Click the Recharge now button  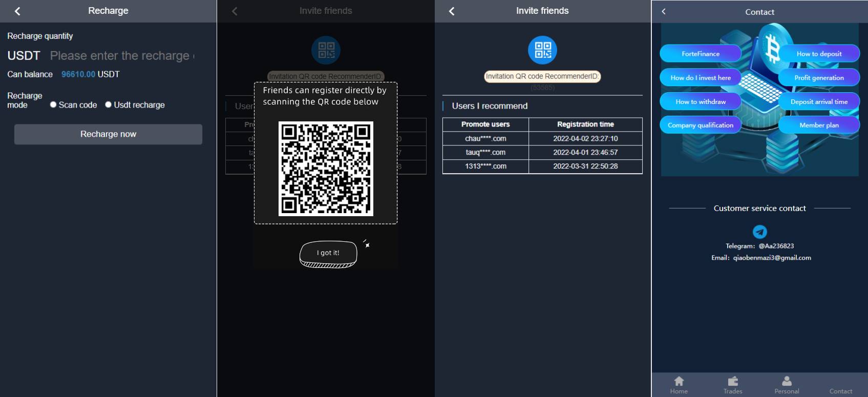(108, 134)
